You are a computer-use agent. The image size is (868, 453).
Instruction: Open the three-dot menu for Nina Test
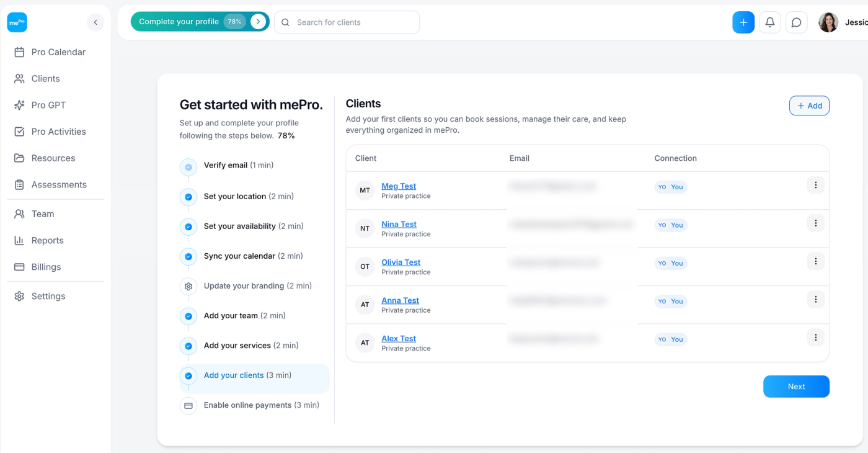(815, 223)
